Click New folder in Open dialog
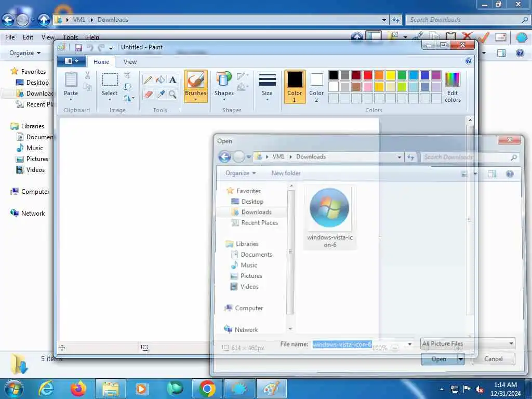The image size is (532, 399). point(286,173)
